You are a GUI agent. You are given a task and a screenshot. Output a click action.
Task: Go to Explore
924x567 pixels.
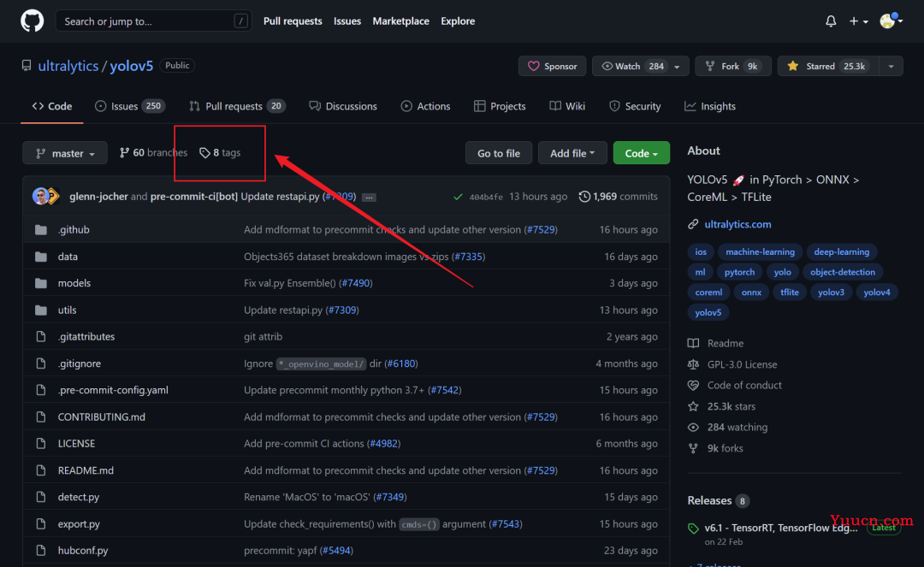[458, 21]
